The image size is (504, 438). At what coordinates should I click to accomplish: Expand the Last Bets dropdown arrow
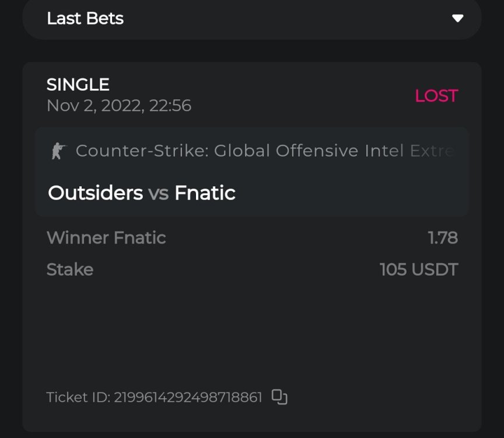[x=457, y=18]
